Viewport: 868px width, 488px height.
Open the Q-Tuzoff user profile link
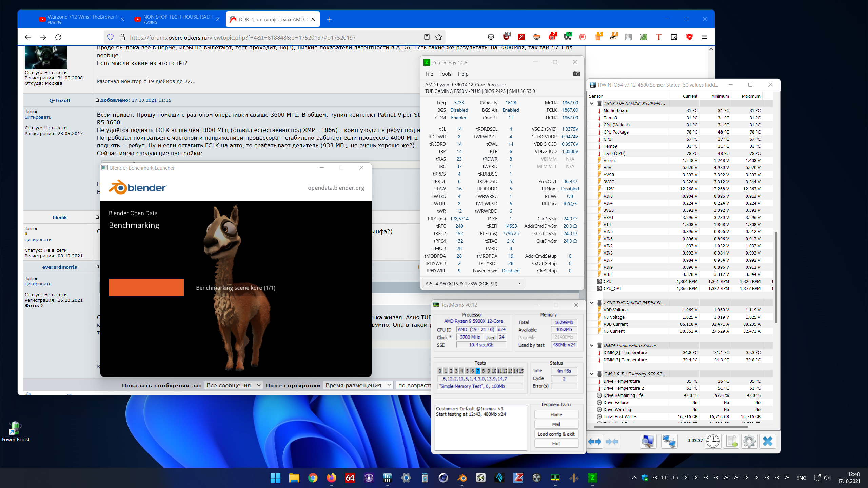pyautogui.click(x=60, y=100)
